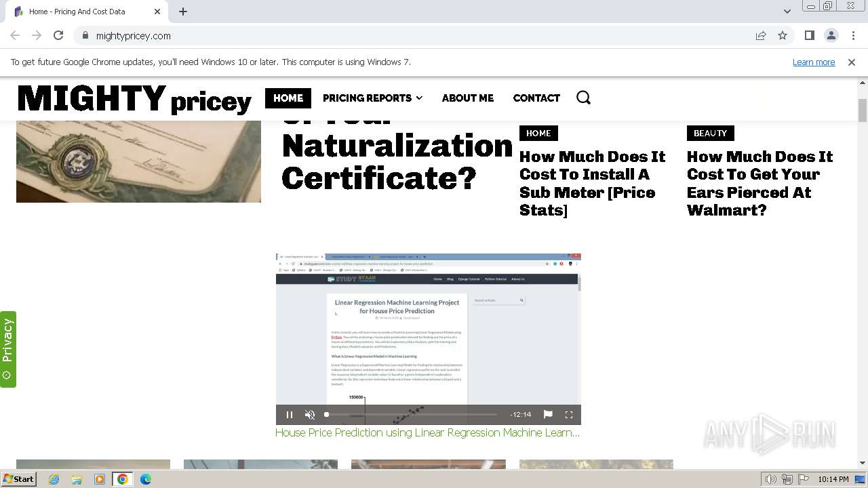Share this page icon in address bar
The image size is (868, 488).
(x=761, y=36)
